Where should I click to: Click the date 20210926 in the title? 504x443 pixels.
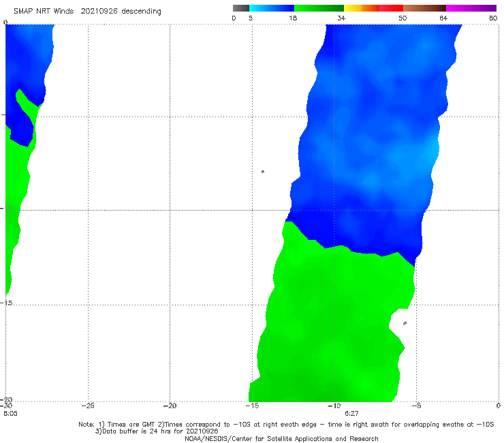[x=99, y=12]
